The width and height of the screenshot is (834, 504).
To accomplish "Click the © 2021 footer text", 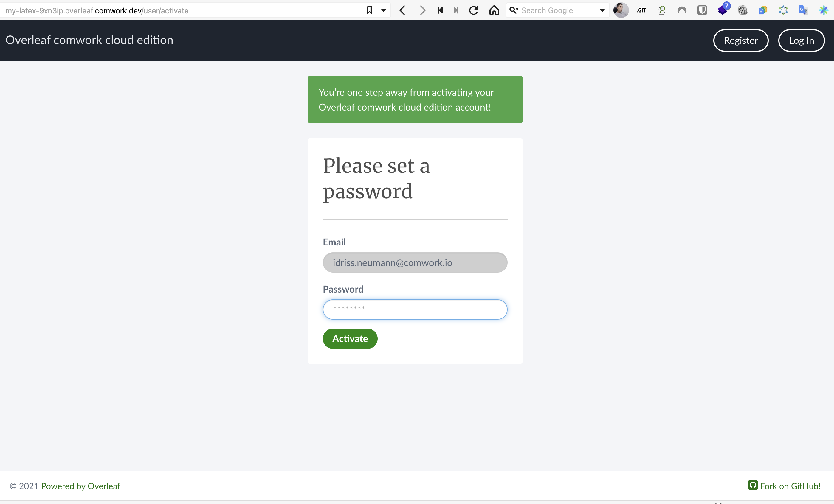I will tap(24, 486).
